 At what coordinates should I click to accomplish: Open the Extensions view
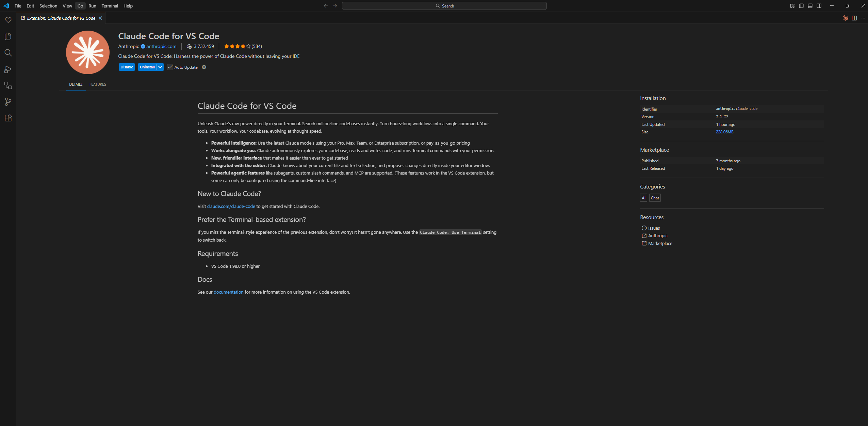click(x=8, y=118)
